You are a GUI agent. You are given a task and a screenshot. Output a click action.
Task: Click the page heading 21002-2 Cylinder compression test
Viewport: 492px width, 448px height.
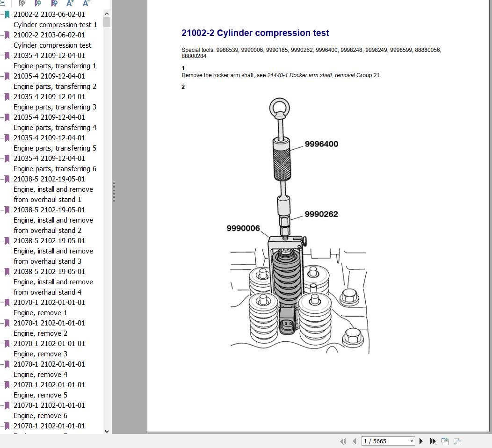(x=255, y=33)
